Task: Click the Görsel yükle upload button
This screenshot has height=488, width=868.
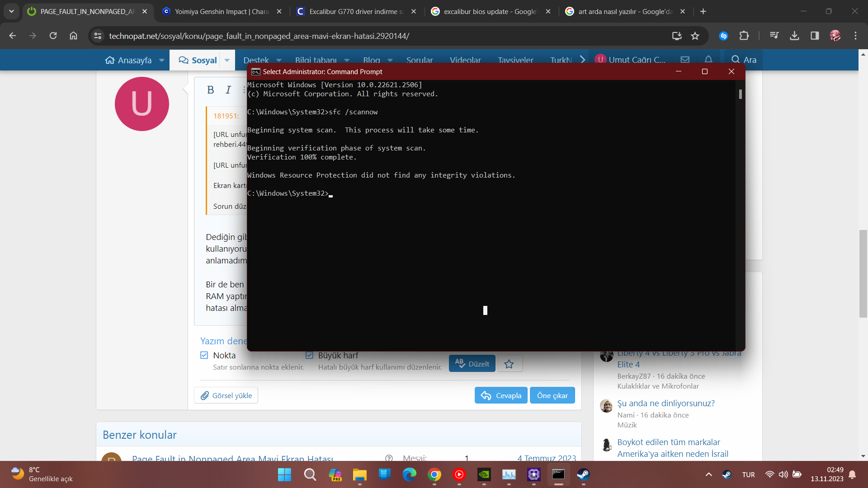Action: tap(226, 395)
